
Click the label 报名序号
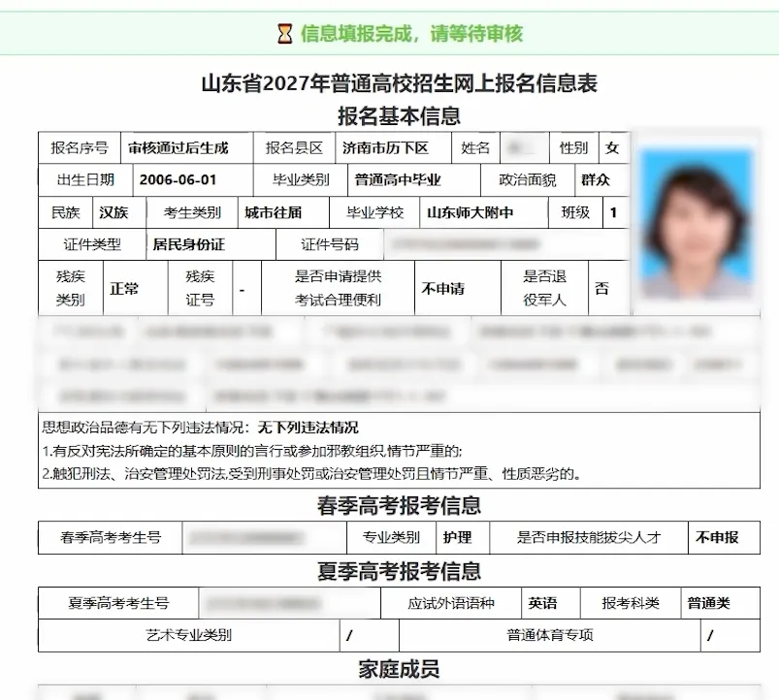80,148
